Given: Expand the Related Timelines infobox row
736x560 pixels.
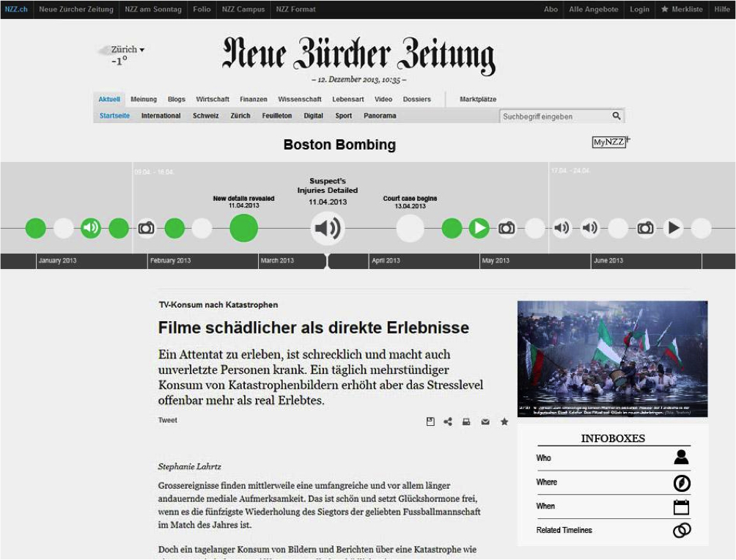Looking at the screenshot, I should 612,530.
